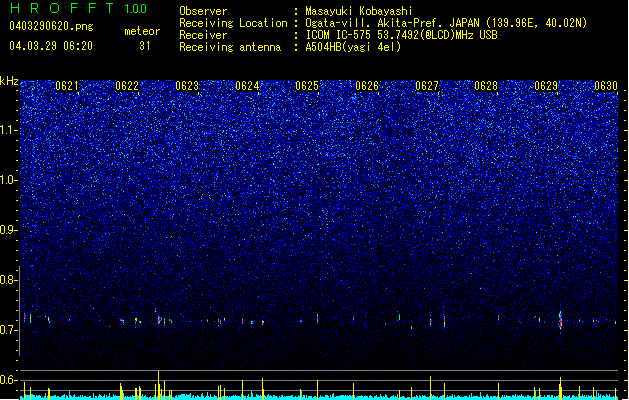Click the 0.7 kHz axis label
629x400 pixels.
[8, 330]
